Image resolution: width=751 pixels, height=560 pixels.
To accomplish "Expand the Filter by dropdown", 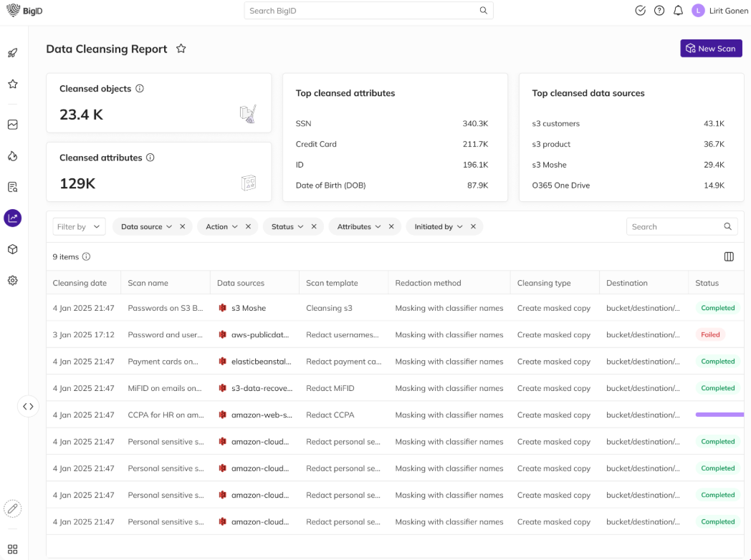I will 79,227.
